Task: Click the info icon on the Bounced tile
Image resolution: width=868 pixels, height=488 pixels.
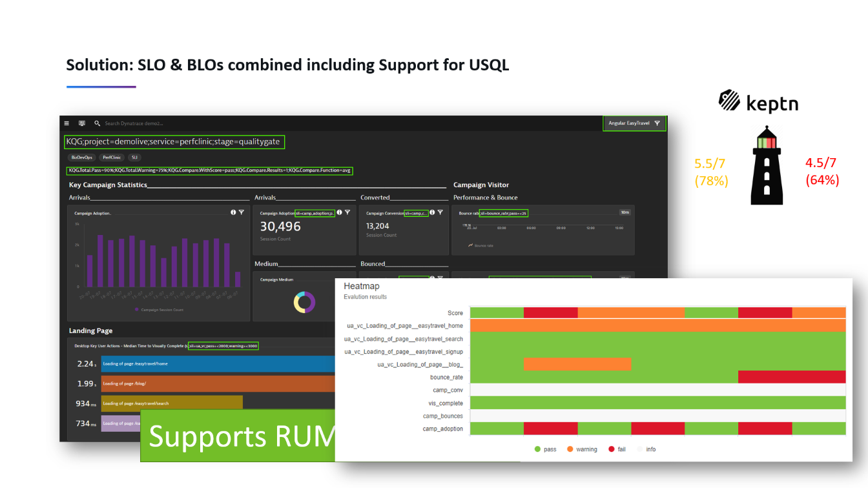Action: 433,277
